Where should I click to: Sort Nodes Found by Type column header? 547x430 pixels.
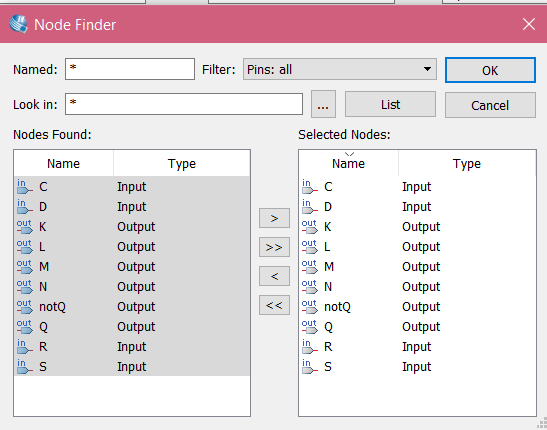coord(182,163)
